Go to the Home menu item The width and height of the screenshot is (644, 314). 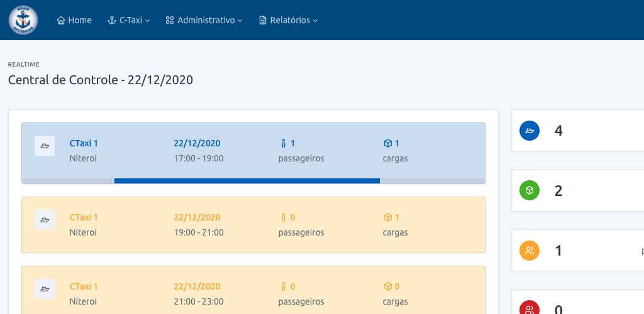(74, 20)
